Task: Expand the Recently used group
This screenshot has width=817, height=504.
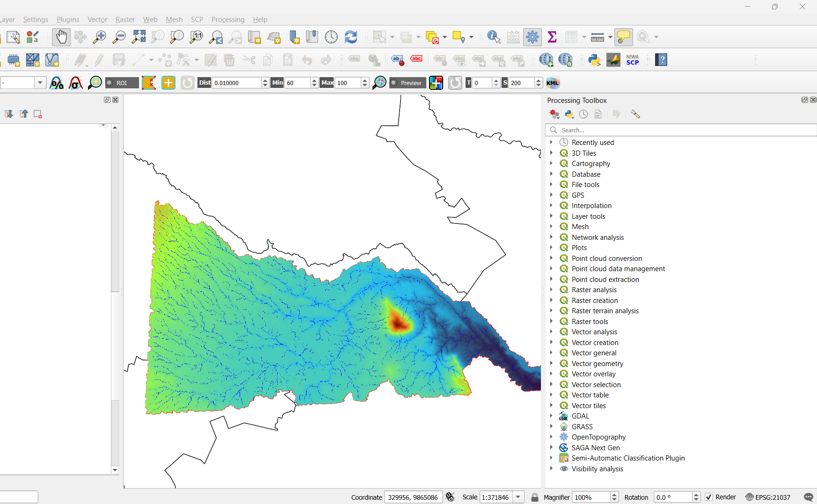Action: (x=551, y=143)
